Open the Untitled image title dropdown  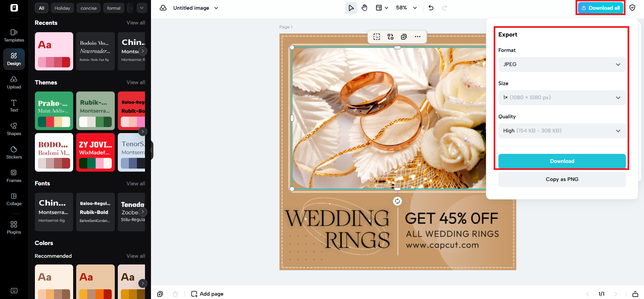(196, 8)
